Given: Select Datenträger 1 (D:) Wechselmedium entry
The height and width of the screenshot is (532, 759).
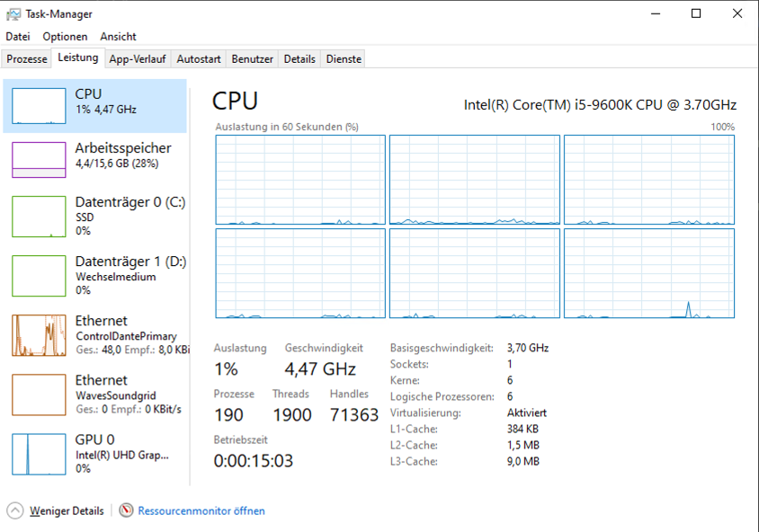Looking at the screenshot, I should (39, 276).
